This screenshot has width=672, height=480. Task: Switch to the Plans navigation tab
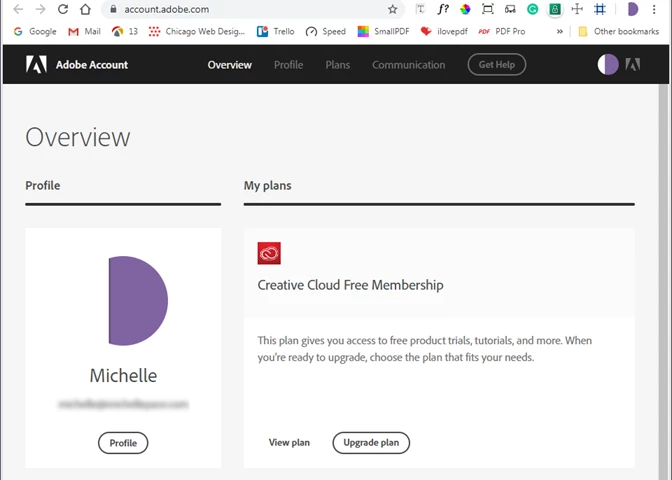(338, 65)
